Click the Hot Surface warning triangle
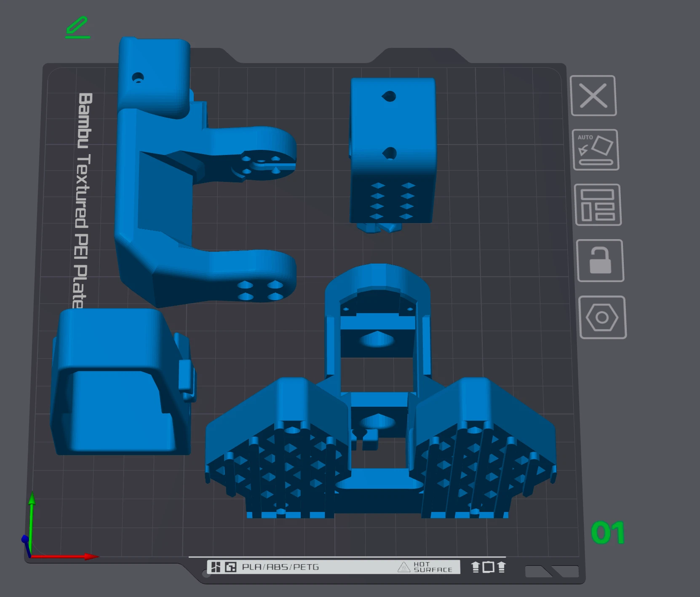This screenshot has width=700, height=597. coord(403,567)
